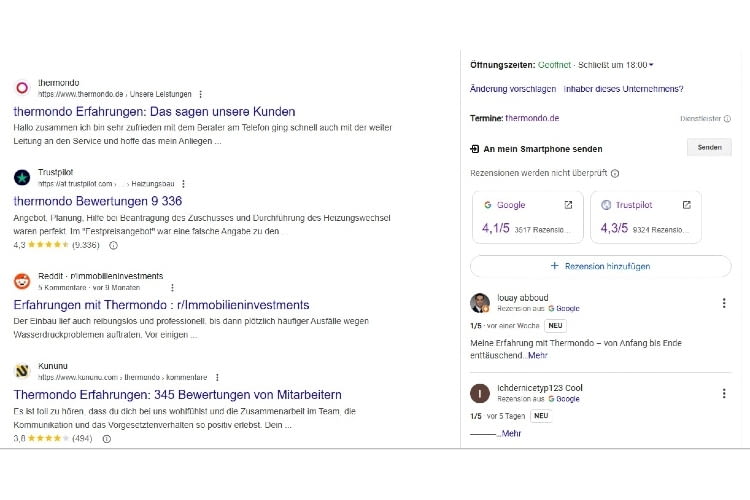Click 'Inhaber dieses Unternehmens?' link
The width and height of the screenshot is (750, 500).
pyautogui.click(x=623, y=89)
